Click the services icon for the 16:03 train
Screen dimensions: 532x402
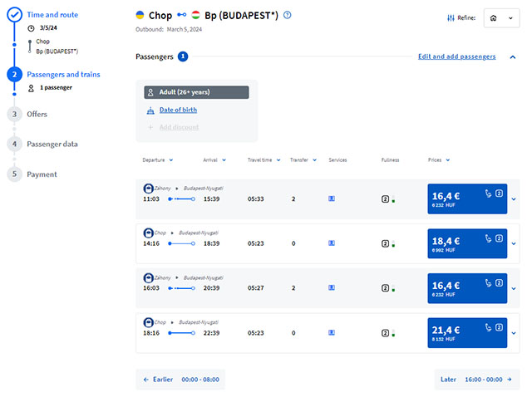(x=332, y=287)
